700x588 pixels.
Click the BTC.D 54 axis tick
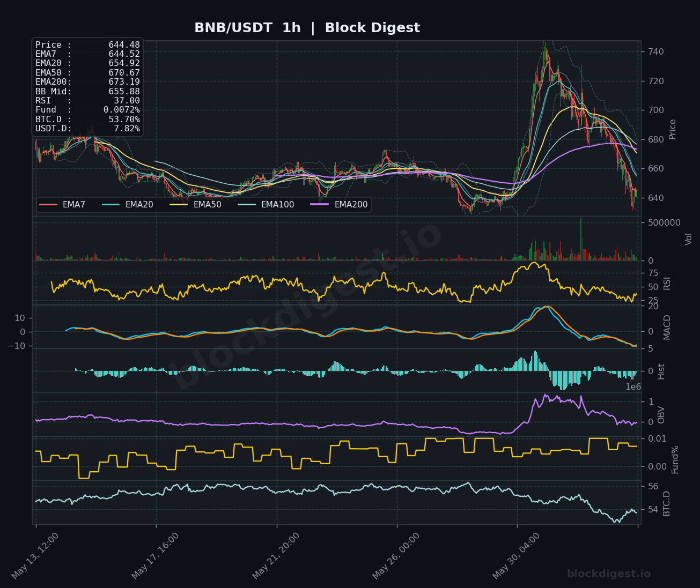pos(653,510)
